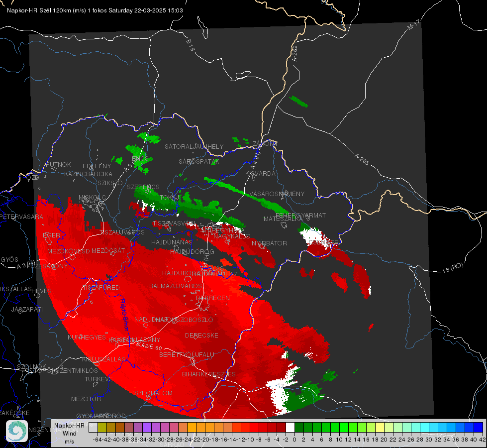
Task: Click the MATESZALKA label
Action: click(x=283, y=219)
